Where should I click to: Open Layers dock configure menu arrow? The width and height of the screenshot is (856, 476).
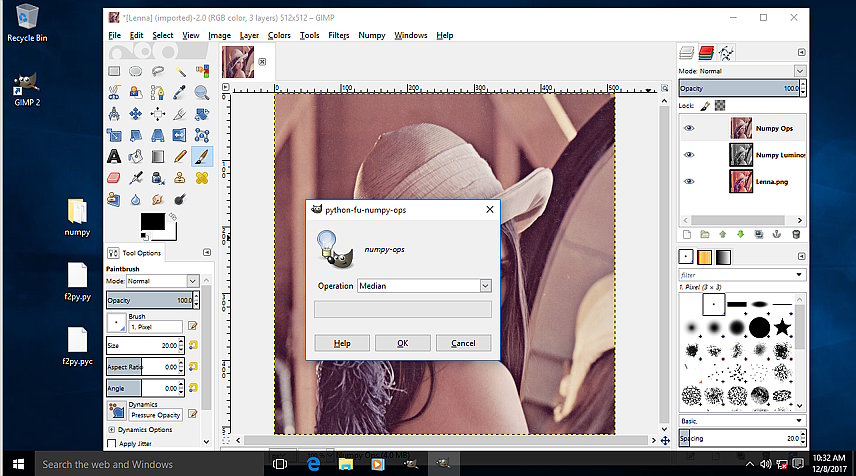click(801, 52)
